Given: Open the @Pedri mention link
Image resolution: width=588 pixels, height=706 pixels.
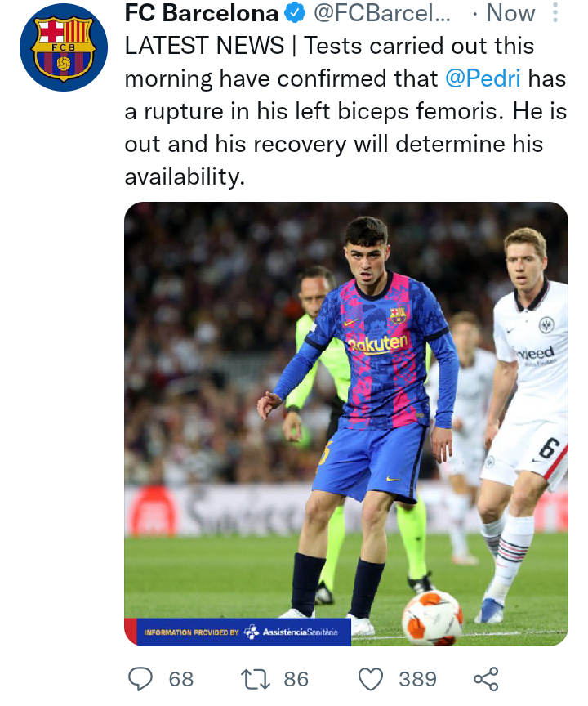Looking at the screenshot, I should coord(483,78).
